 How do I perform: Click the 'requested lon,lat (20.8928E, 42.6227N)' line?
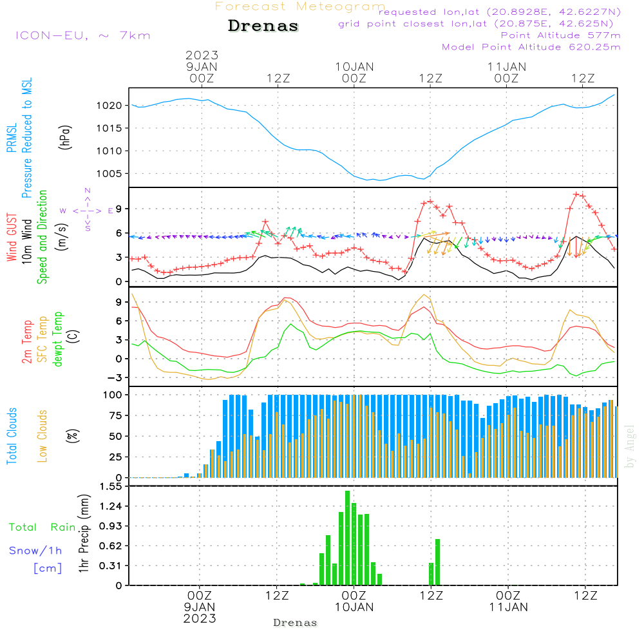pyautogui.click(x=500, y=12)
